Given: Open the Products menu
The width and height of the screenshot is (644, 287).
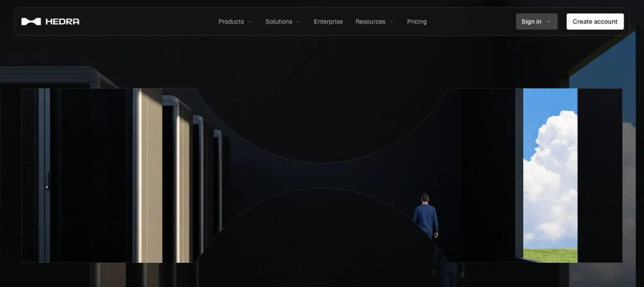Looking at the screenshot, I should click(x=235, y=21).
